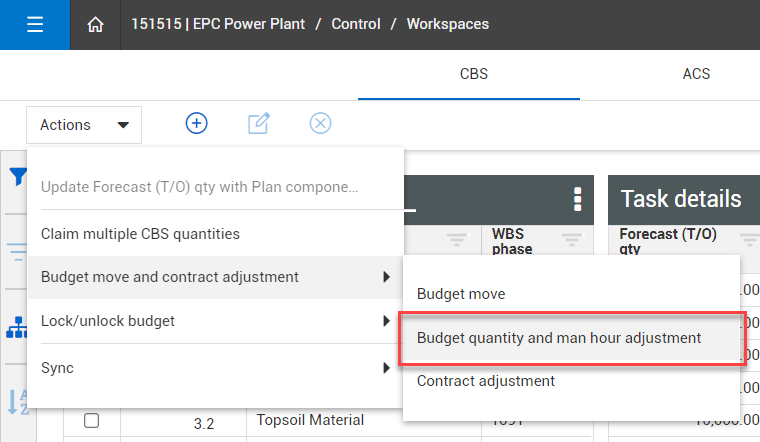
Task: Open the Actions dropdown
Action: pyautogui.click(x=84, y=125)
